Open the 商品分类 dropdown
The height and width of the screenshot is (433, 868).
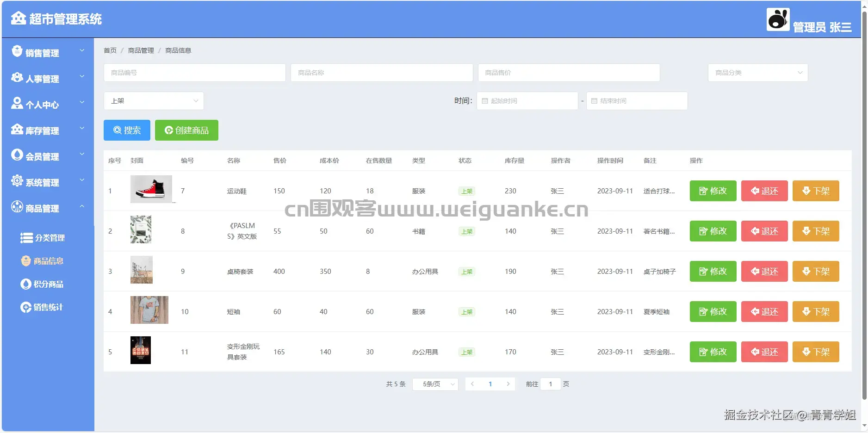click(758, 73)
